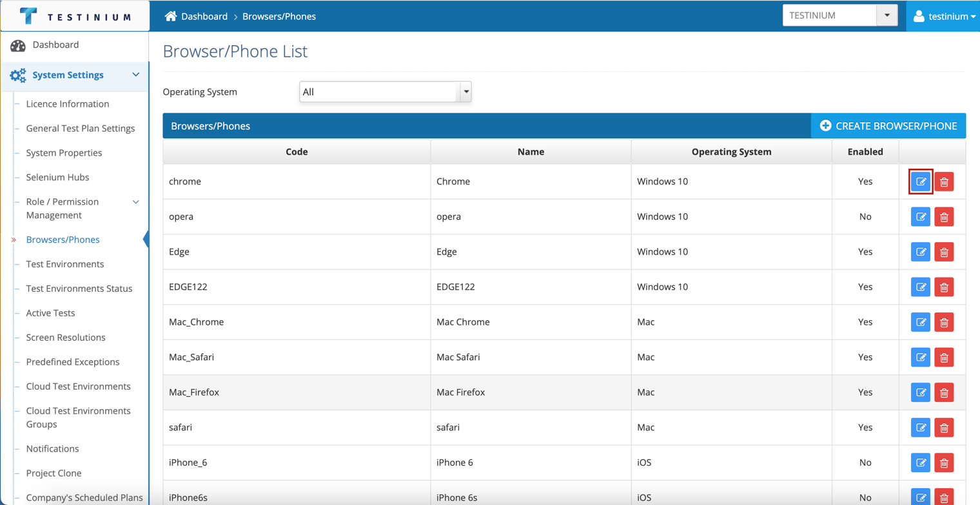Delete the chrome browser row

pyautogui.click(x=944, y=182)
